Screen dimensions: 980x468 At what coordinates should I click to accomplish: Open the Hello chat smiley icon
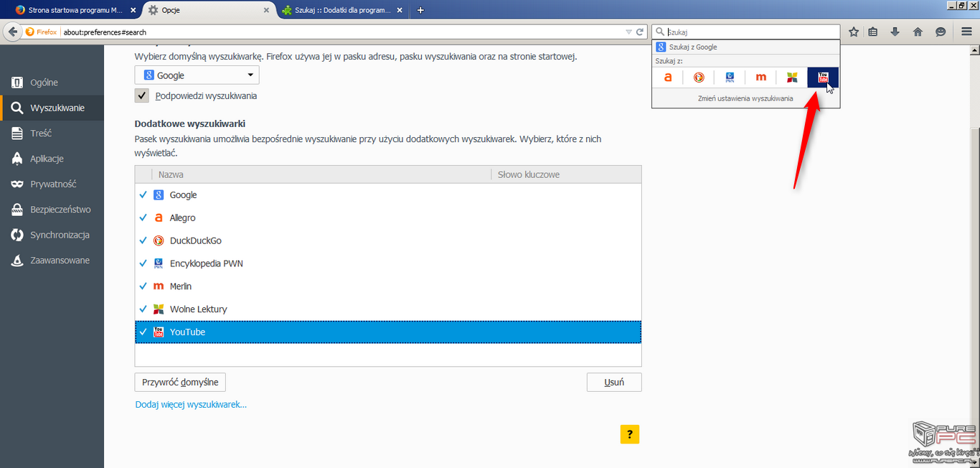point(941,32)
